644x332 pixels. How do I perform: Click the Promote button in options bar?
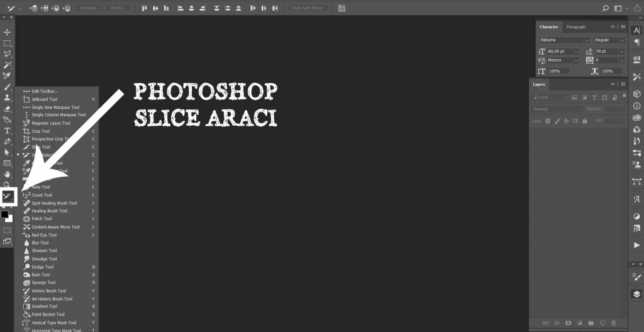coord(88,8)
